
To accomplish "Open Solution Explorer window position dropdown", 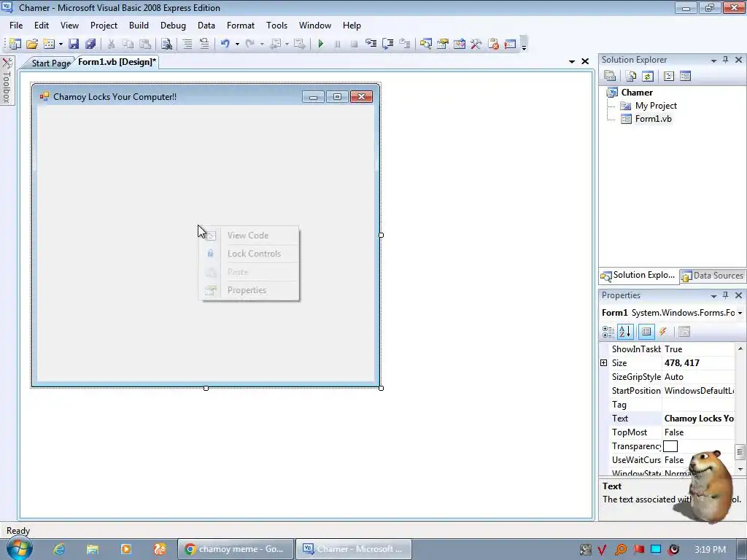I will pyautogui.click(x=713, y=60).
